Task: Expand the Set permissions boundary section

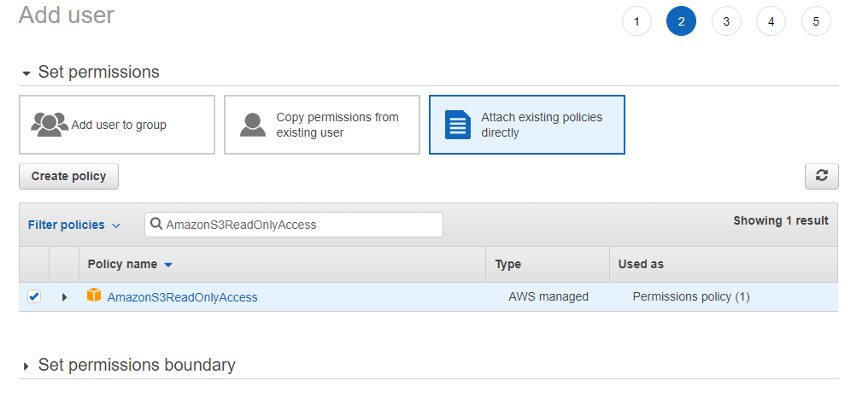Action: pos(26,366)
